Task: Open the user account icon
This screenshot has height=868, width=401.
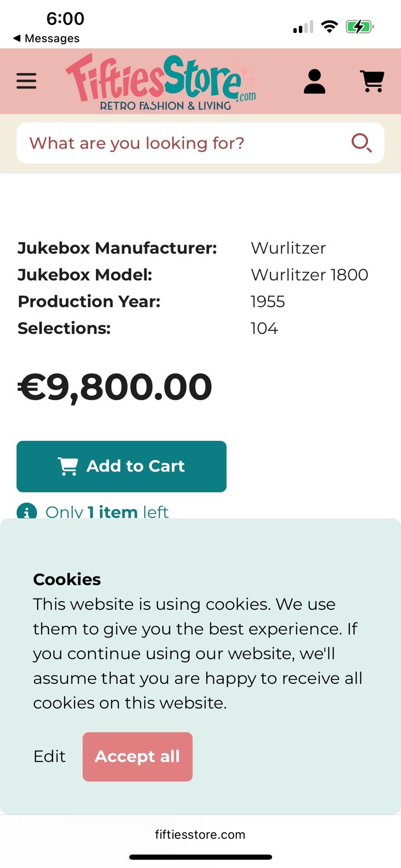Action: point(315,81)
